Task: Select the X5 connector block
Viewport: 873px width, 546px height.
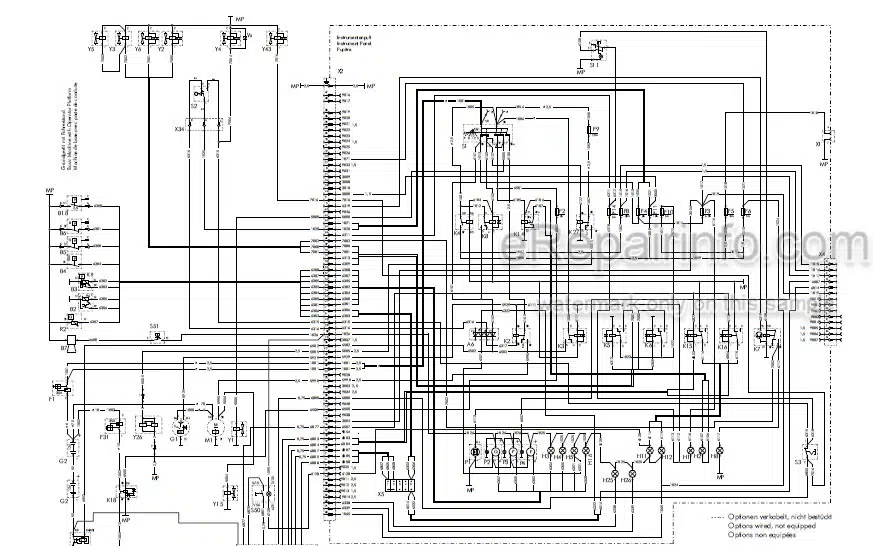Action: (399, 484)
